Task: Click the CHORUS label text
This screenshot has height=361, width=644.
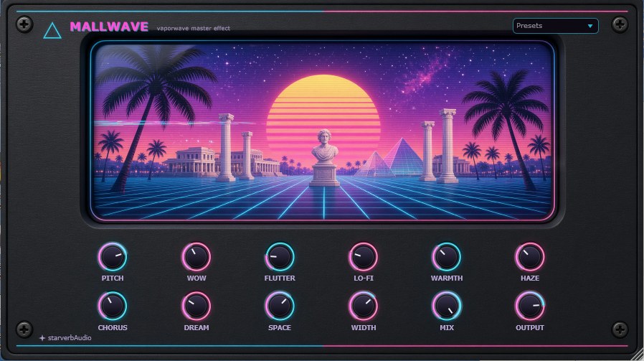Action: coord(113,328)
